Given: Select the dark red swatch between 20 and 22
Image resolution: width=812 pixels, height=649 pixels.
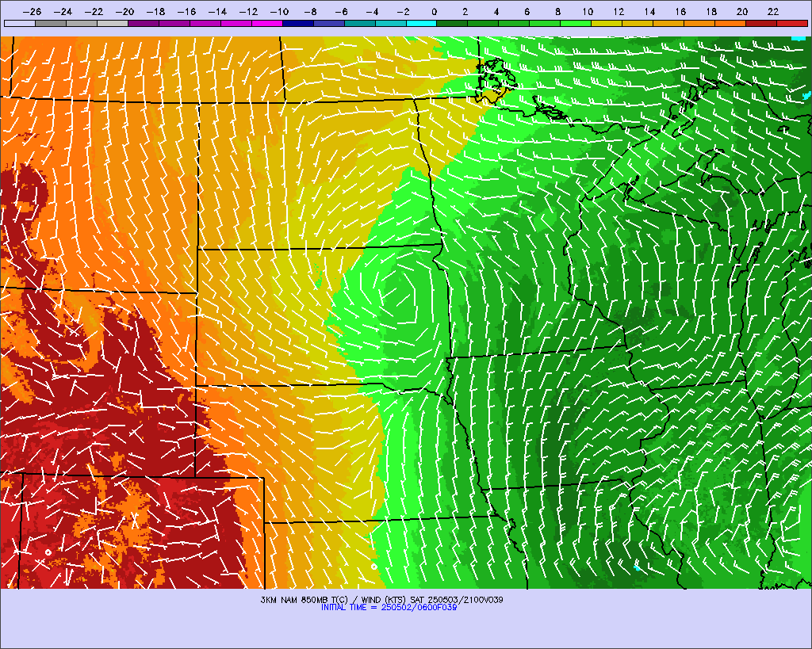Looking at the screenshot, I should click(761, 23).
